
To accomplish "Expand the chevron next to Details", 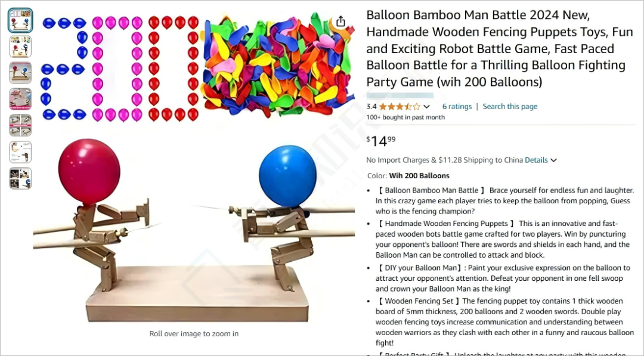I will [553, 160].
